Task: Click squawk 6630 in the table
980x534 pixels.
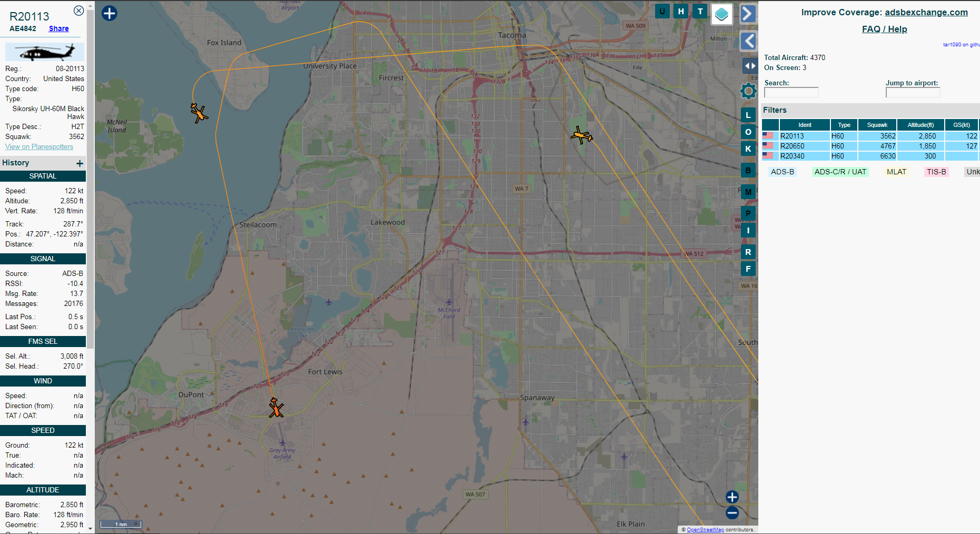Action: [887, 156]
